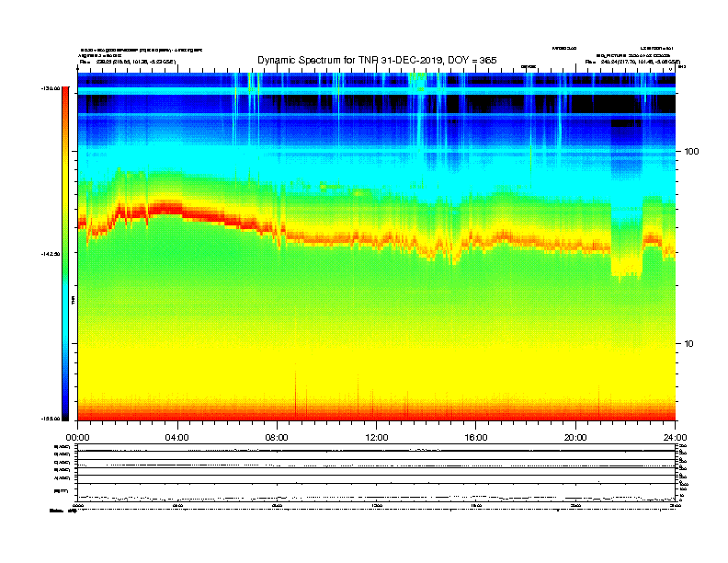Click the '16:00' time axis label
The height and width of the screenshot is (563, 728).
pos(476,438)
